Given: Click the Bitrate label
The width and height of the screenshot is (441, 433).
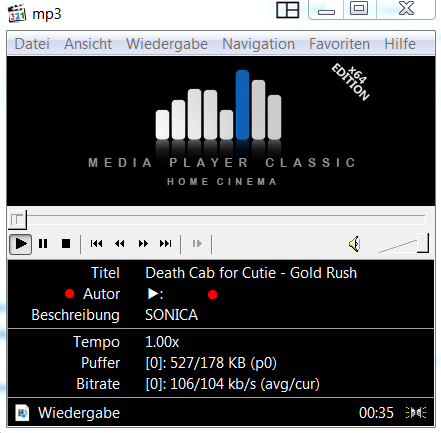Looking at the screenshot, I should pos(98,384).
